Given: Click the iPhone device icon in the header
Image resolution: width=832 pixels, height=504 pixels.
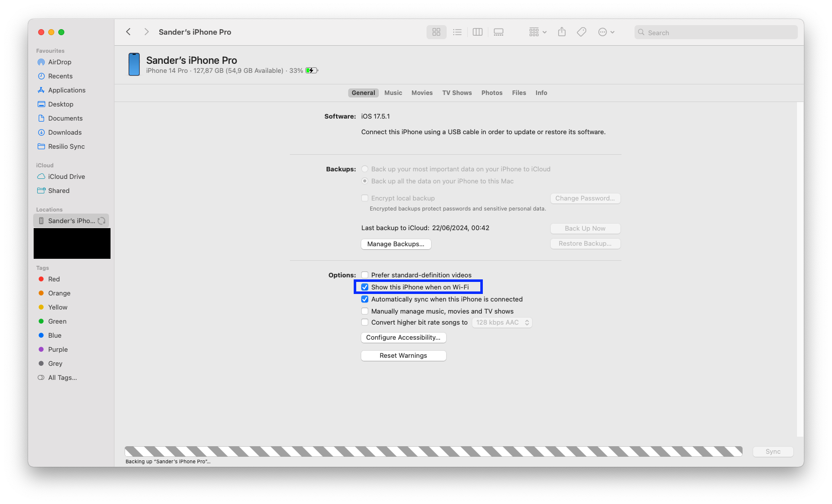Looking at the screenshot, I should point(134,64).
